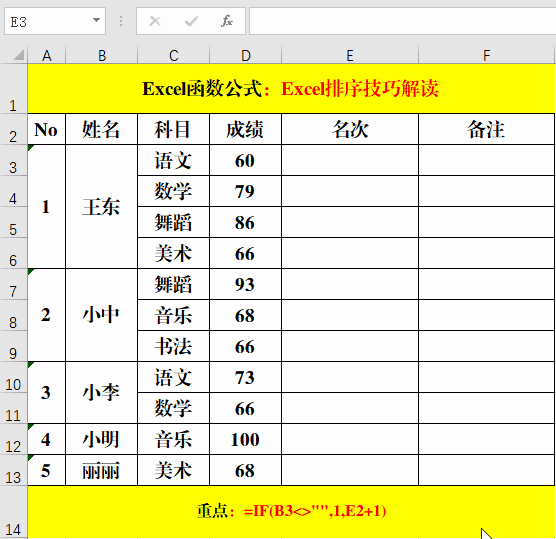Select row 7 header

[13, 284]
